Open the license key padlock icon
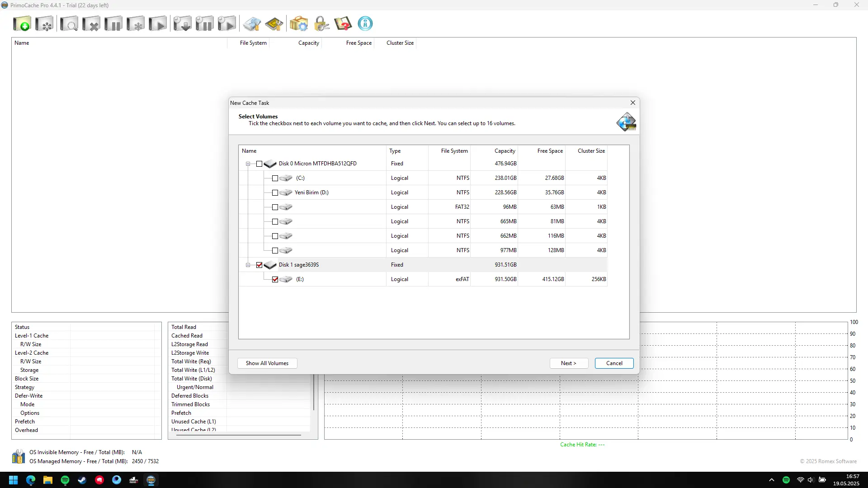The width and height of the screenshot is (868, 488). (x=321, y=23)
